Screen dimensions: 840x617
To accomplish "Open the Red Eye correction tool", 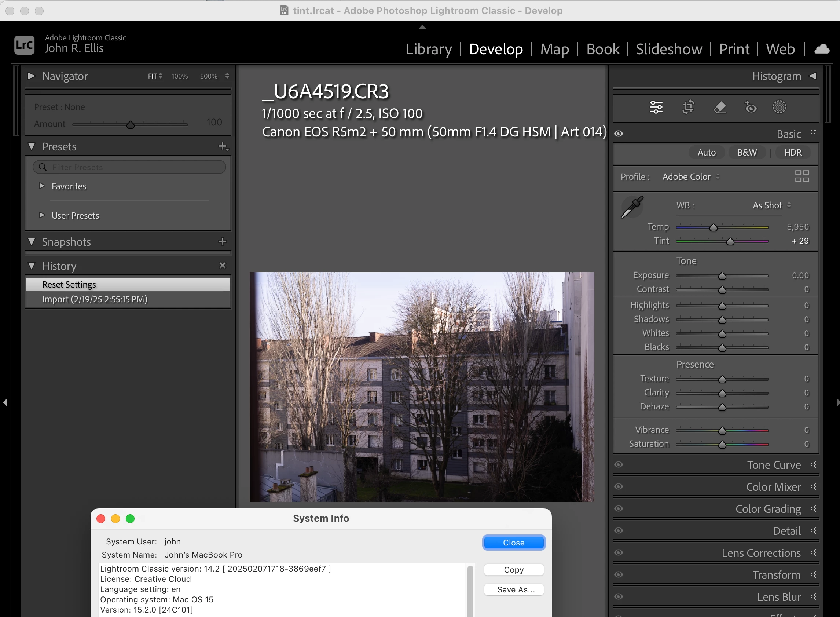I will pyautogui.click(x=750, y=107).
